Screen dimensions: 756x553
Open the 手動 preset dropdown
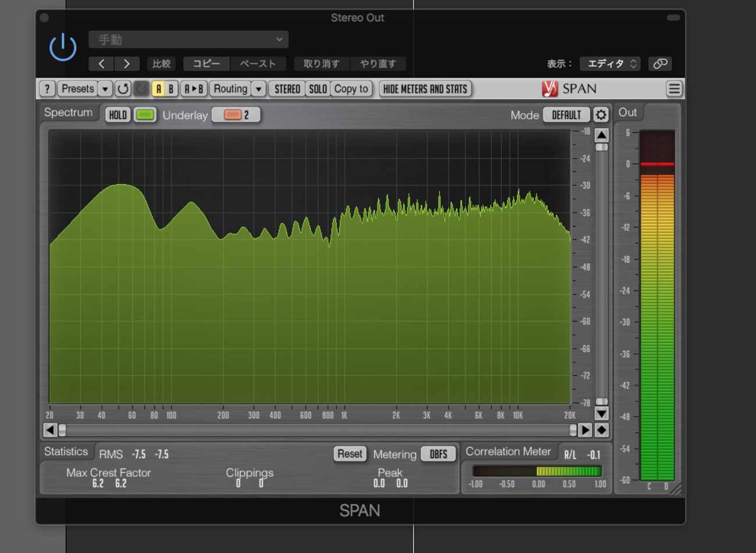pos(188,40)
